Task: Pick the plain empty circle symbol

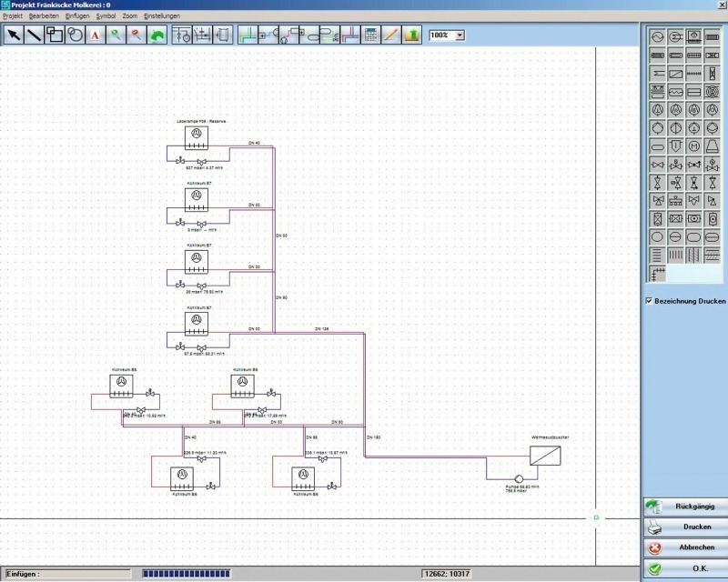Action: [x=657, y=236]
